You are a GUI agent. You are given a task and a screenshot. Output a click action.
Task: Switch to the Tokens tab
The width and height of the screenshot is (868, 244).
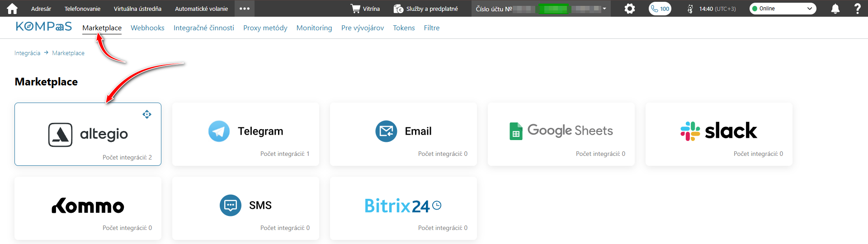click(x=404, y=28)
